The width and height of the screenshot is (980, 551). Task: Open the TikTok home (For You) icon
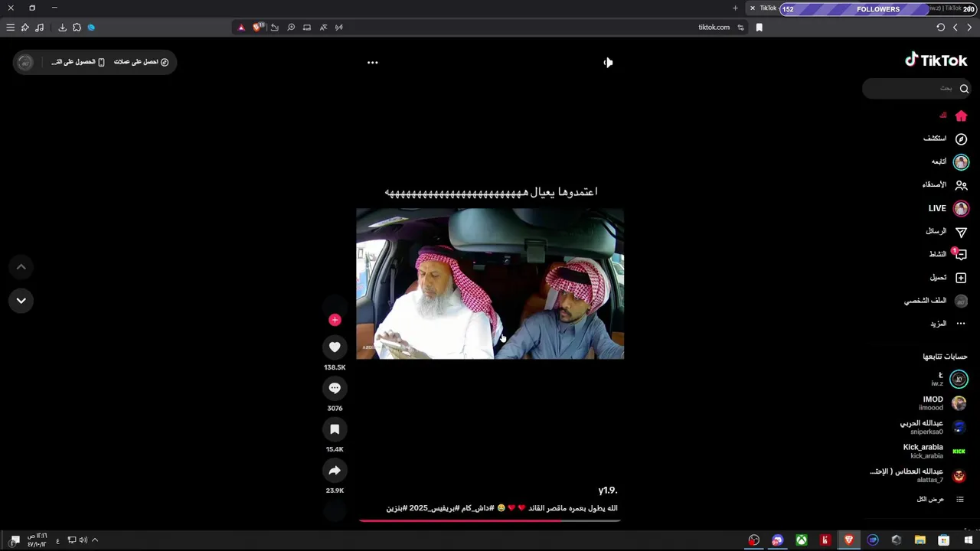pyautogui.click(x=961, y=116)
